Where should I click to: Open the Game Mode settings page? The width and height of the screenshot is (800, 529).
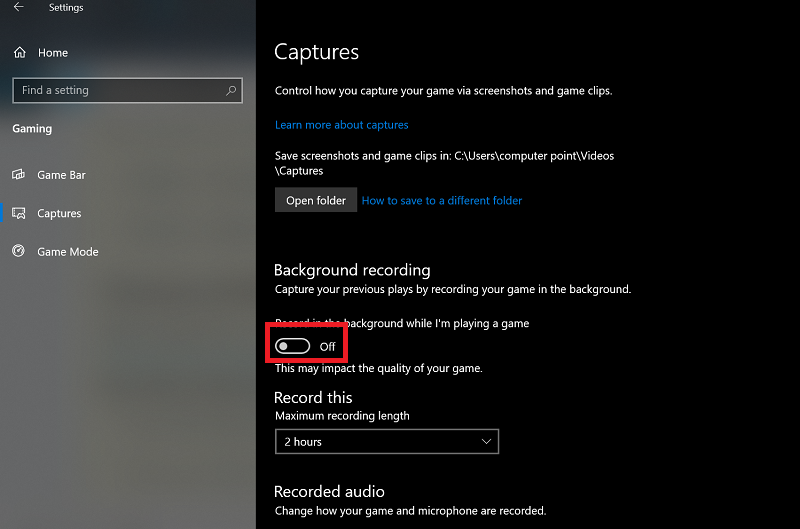coord(68,251)
